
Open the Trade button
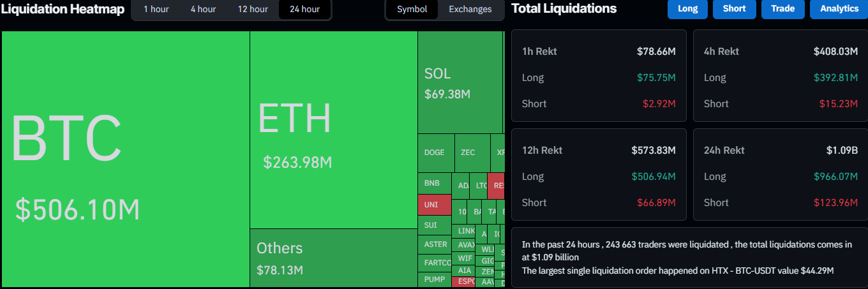(782, 9)
